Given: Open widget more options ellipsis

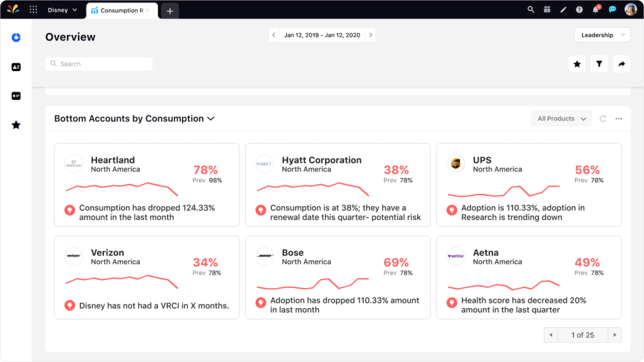Looking at the screenshot, I should tap(619, 119).
